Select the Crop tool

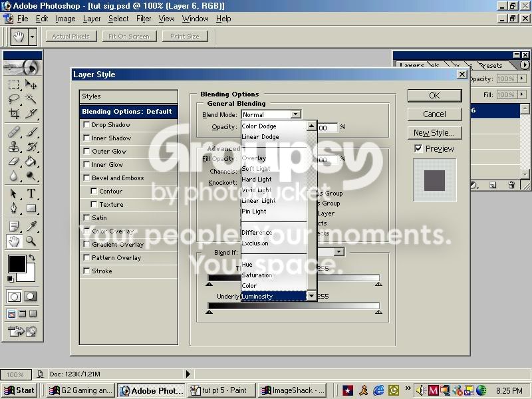(14, 113)
